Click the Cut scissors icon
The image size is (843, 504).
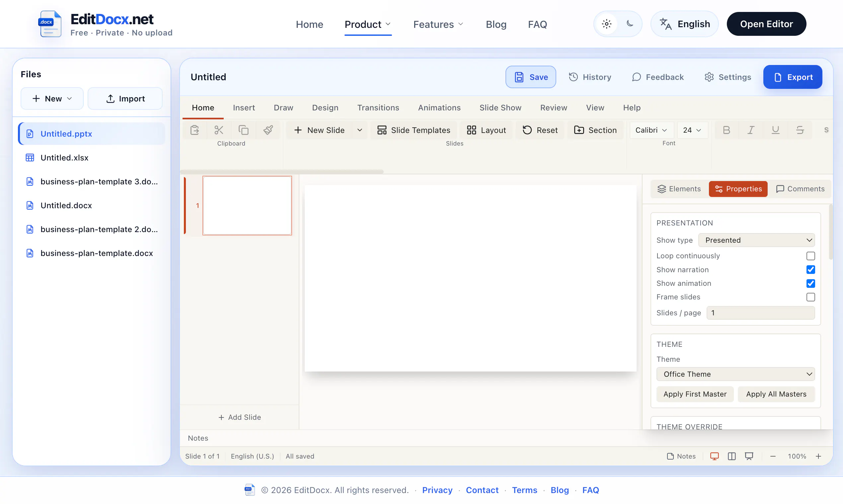click(219, 130)
